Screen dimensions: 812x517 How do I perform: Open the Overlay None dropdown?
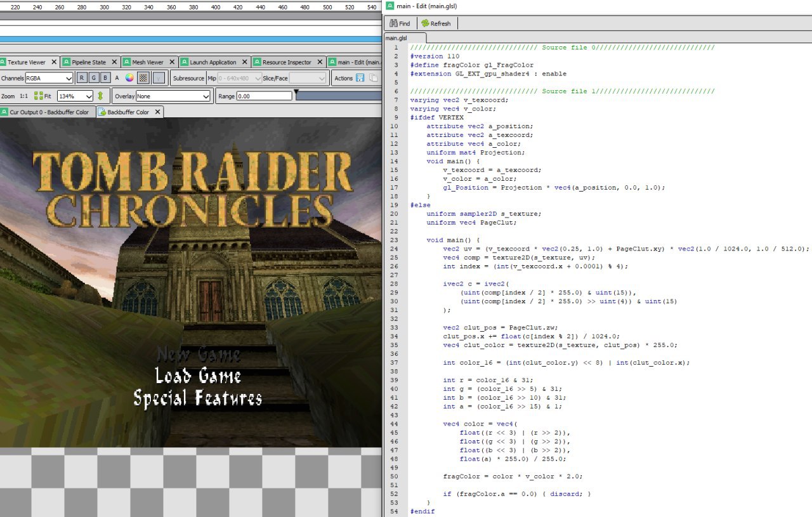pyautogui.click(x=173, y=96)
